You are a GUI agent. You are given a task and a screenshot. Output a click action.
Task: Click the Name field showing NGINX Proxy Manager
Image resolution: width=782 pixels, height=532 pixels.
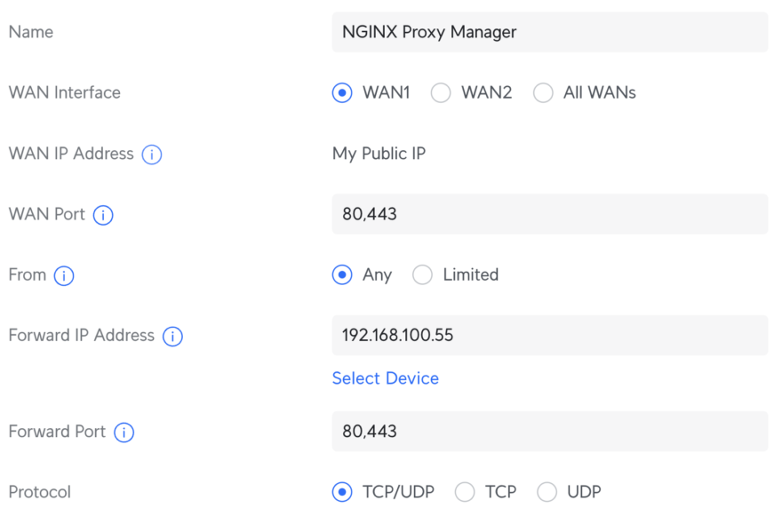550,32
